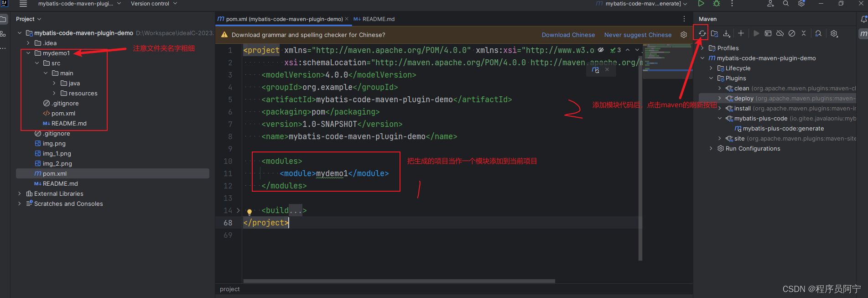Screen dimensions: 868x298
Task: Click Never suggest Chinese link
Action: 638,35
